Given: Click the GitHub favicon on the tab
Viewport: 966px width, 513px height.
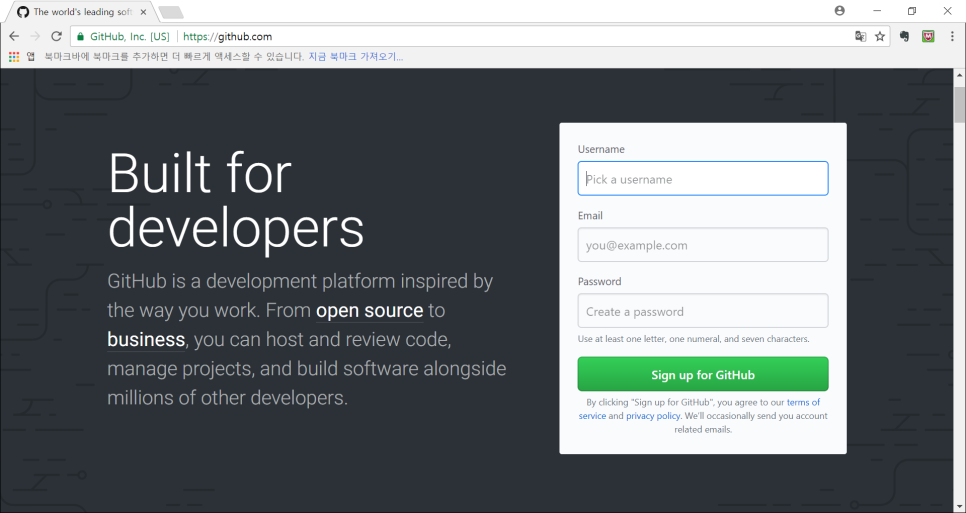Looking at the screenshot, I should [23, 12].
